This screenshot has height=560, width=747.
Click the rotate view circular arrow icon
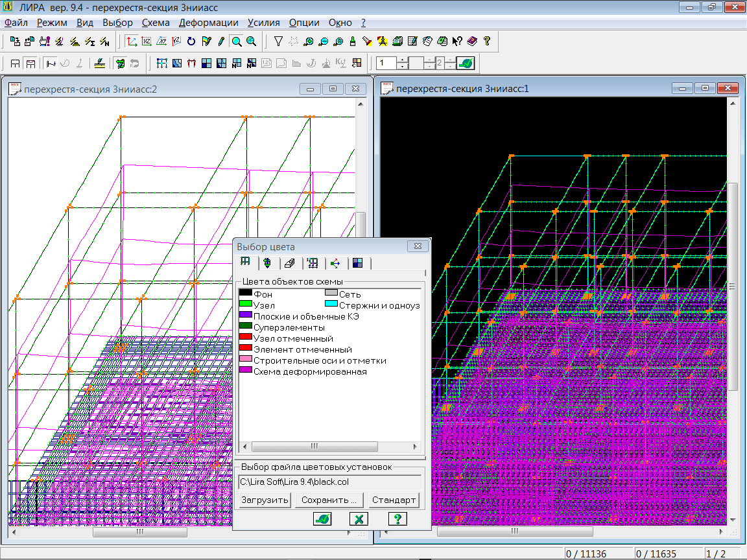191,41
